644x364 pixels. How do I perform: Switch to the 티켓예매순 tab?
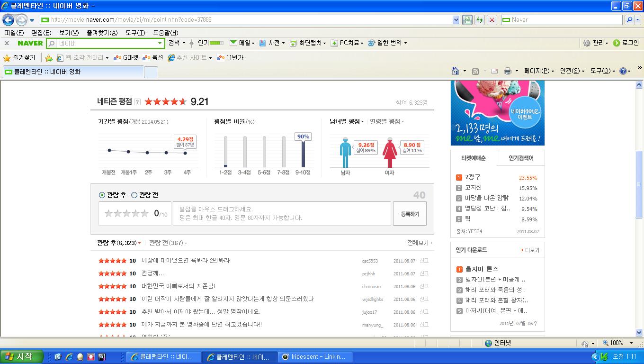coord(474,158)
